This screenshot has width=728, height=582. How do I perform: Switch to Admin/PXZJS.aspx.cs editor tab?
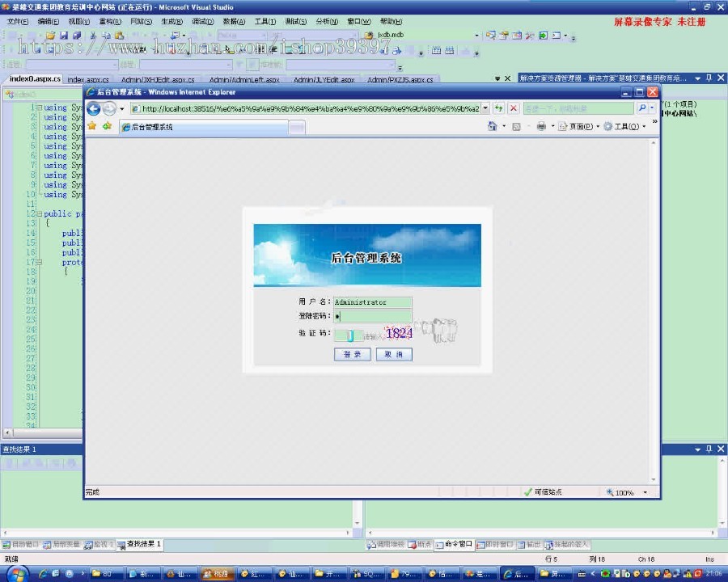click(400, 79)
